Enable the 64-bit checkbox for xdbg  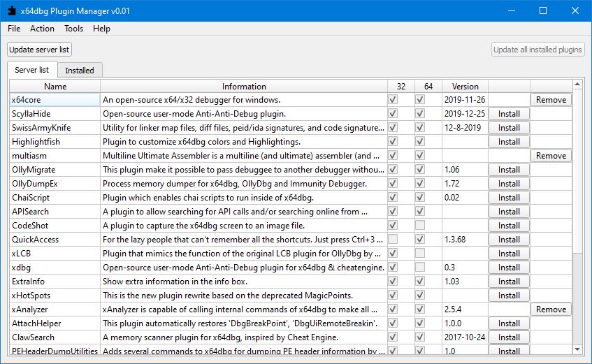[420, 267]
